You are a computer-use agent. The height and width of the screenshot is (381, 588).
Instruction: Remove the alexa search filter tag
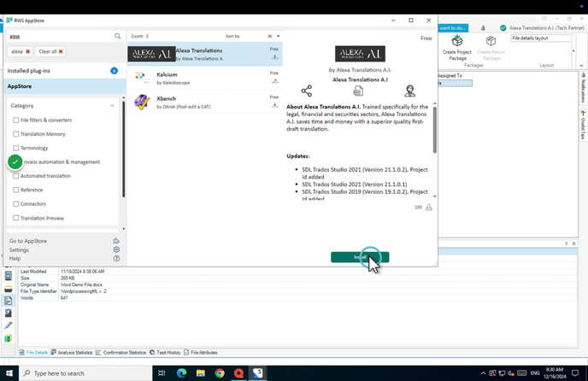[27, 51]
